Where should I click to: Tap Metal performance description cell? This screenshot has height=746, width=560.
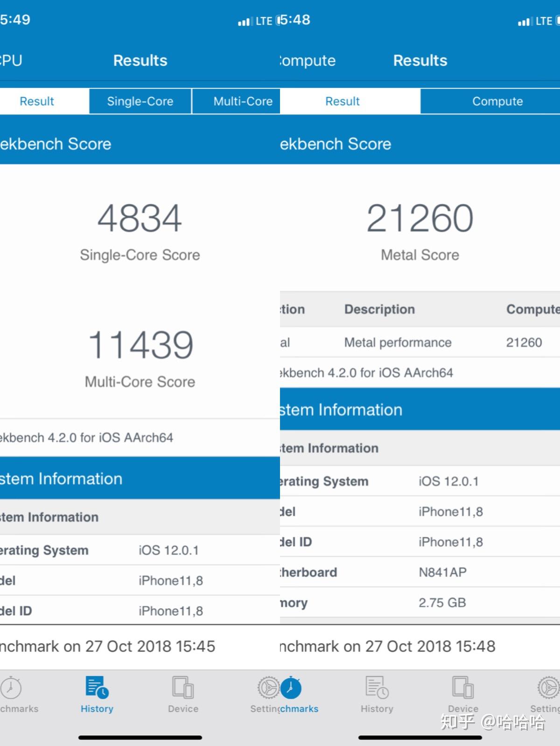(x=398, y=343)
